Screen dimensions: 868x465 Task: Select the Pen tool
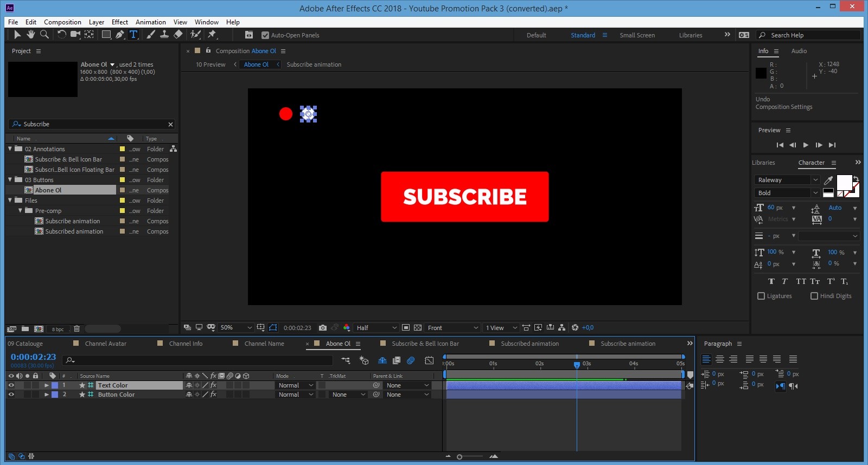(x=120, y=35)
